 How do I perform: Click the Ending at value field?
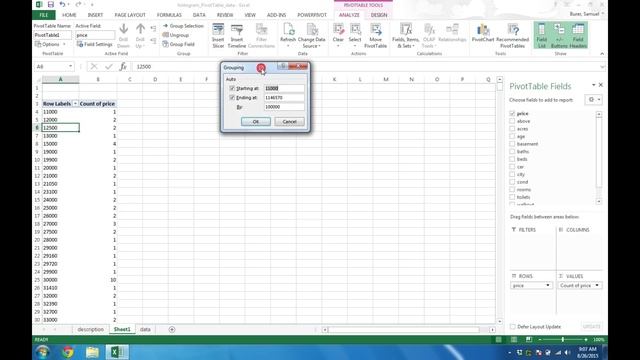click(284, 98)
